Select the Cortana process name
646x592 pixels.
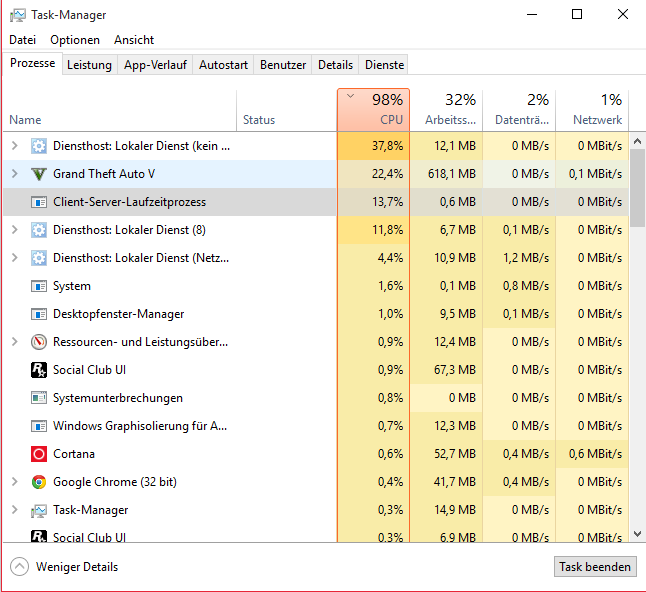[x=74, y=454]
